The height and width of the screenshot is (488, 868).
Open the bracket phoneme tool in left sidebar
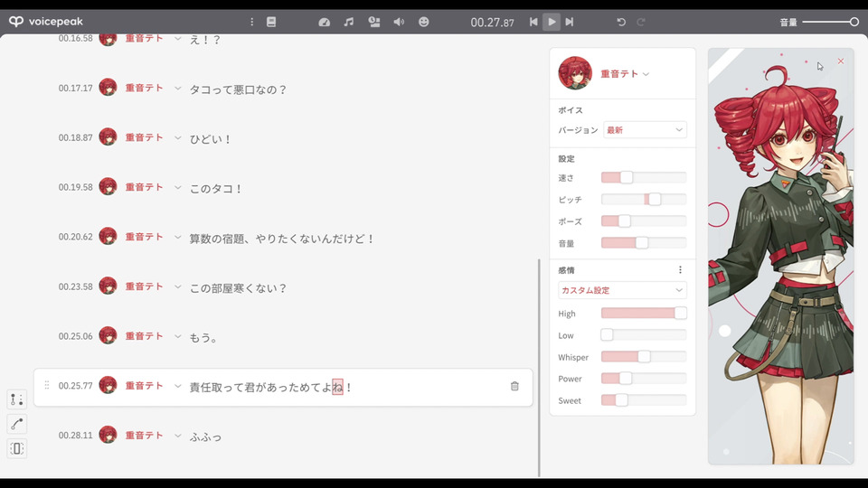point(17,448)
